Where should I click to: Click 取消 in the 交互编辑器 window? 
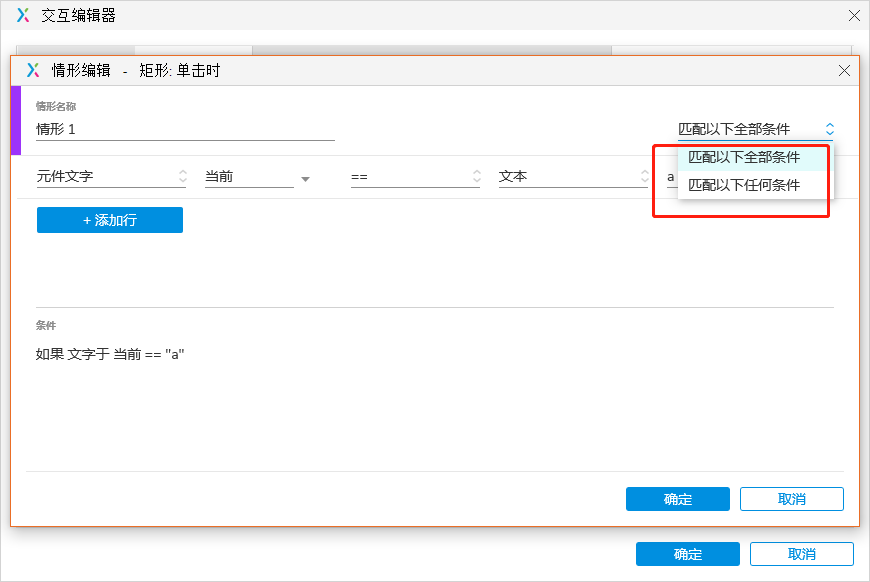[x=802, y=554]
